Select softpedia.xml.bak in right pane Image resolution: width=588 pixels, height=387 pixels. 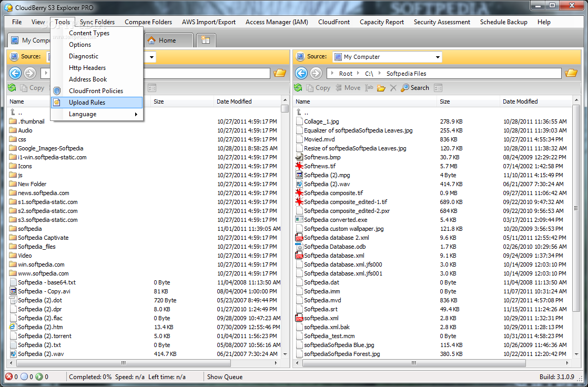(x=327, y=327)
